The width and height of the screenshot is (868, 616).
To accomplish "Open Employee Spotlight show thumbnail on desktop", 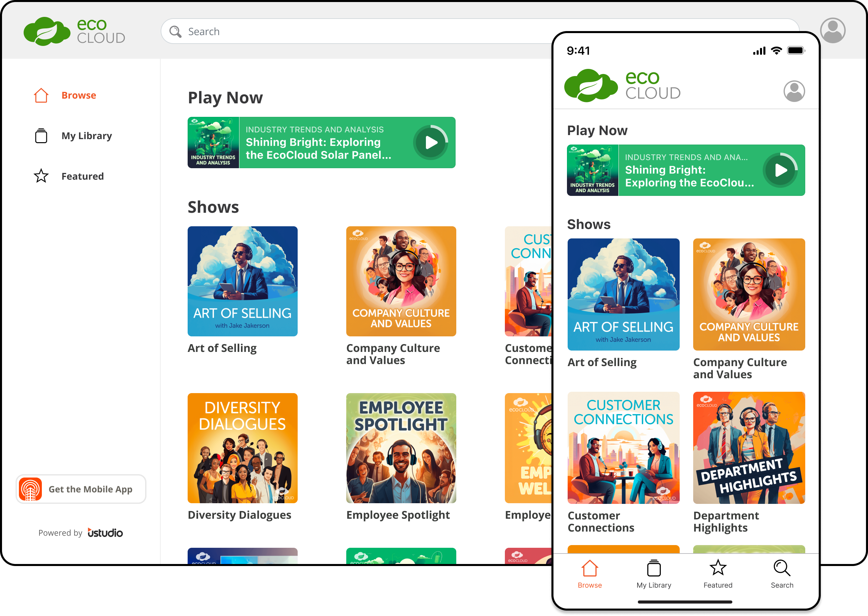I will pyautogui.click(x=401, y=448).
